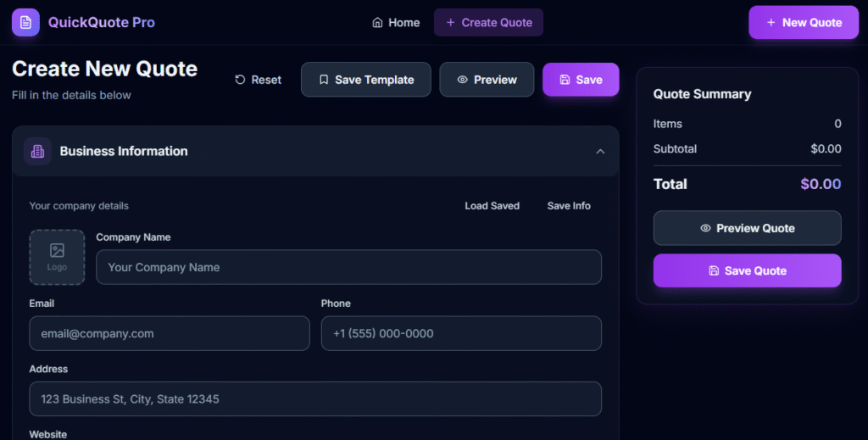The height and width of the screenshot is (440, 868).
Task: Click Preview Quote in summary panel
Action: [748, 228]
